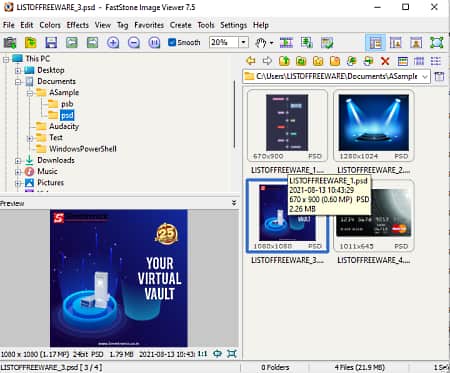Go up one folder level
450x373 pixels.
(x=284, y=61)
